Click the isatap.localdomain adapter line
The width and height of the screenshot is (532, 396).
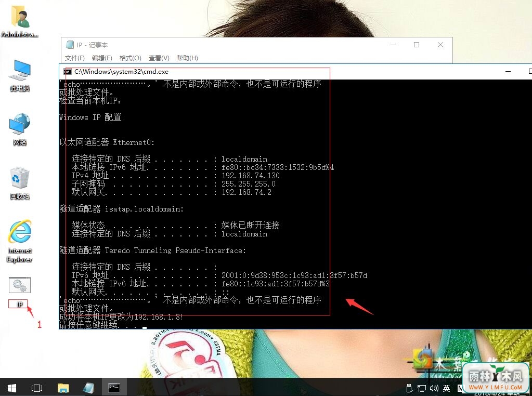click(x=122, y=209)
